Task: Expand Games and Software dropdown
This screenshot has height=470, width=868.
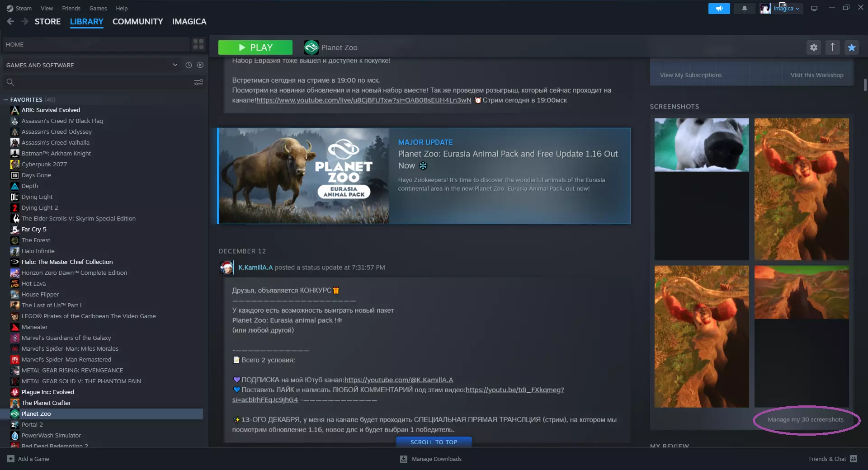Action: pyautogui.click(x=175, y=65)
